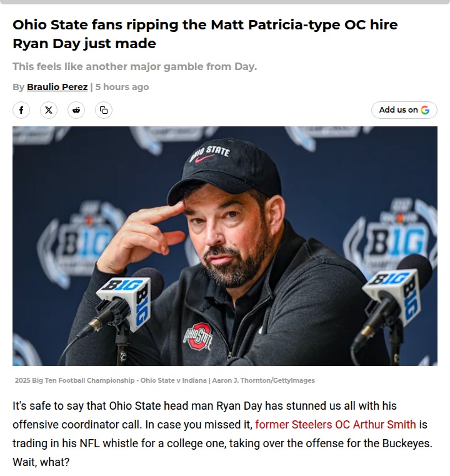450x476 pixels.
Task: Share the article on X
Action: point(49,110)
